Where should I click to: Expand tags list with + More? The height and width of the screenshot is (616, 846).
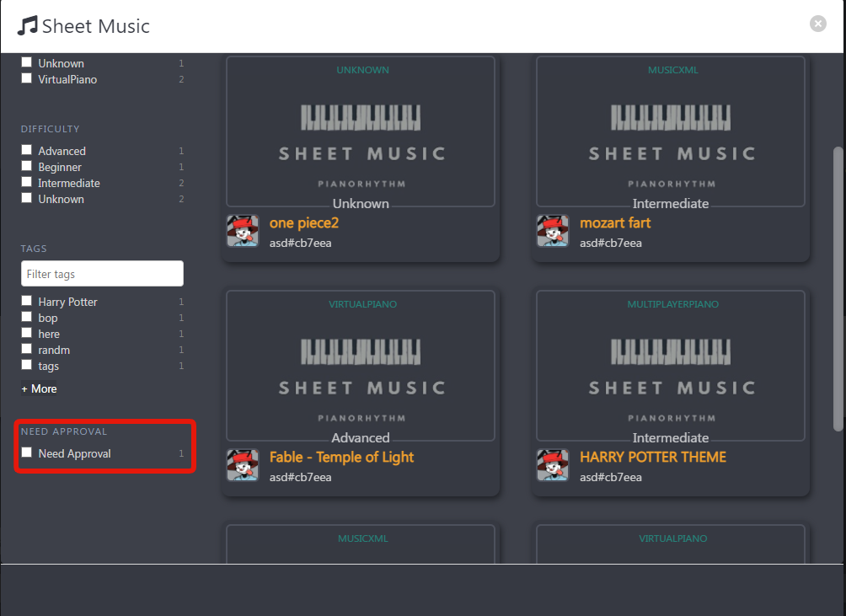(39, 389)
